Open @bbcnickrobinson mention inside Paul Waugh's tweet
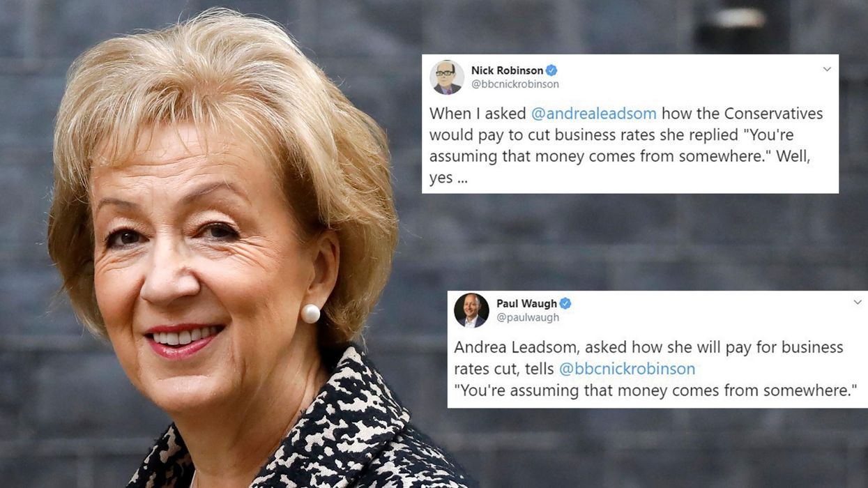 point(627,369)
